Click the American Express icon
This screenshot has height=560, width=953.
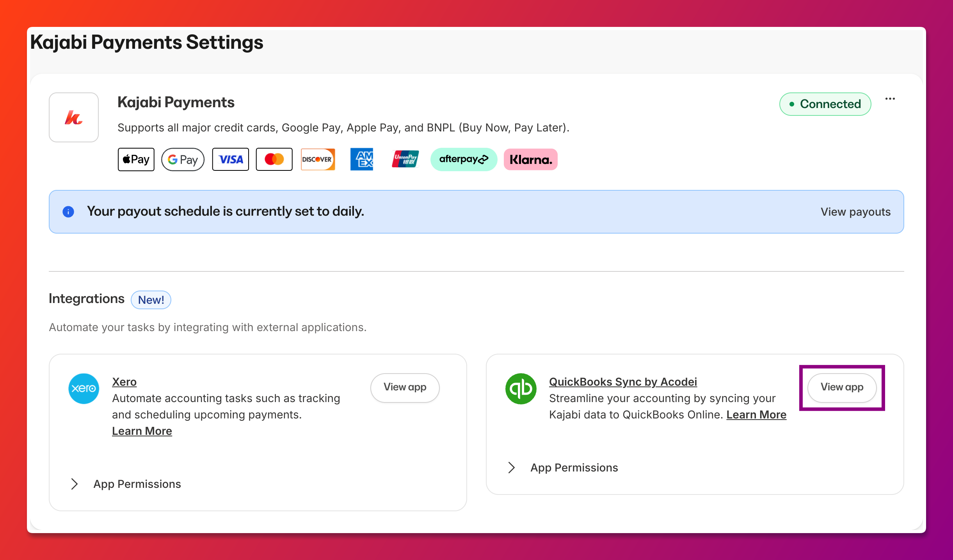[x=361, y=159]
